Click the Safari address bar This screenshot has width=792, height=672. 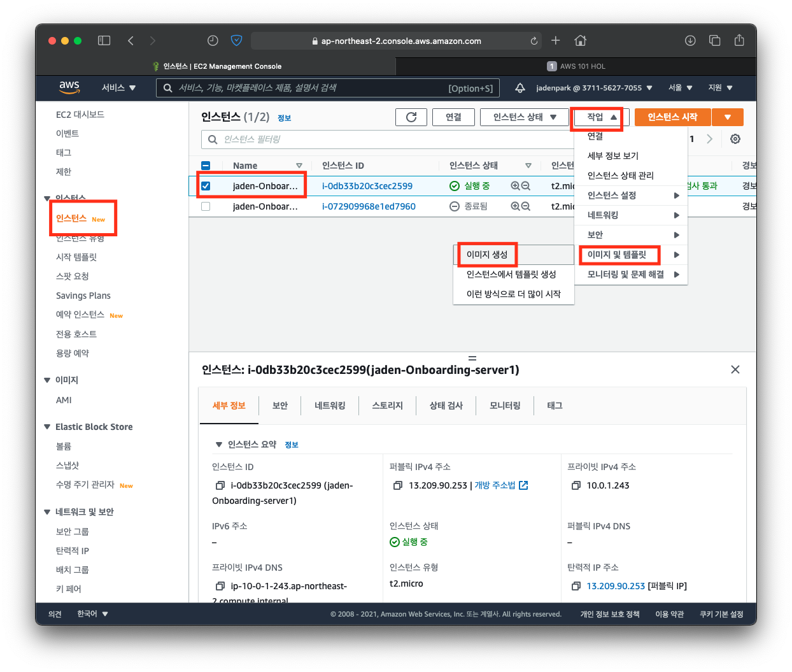click(x=396, y=41)
